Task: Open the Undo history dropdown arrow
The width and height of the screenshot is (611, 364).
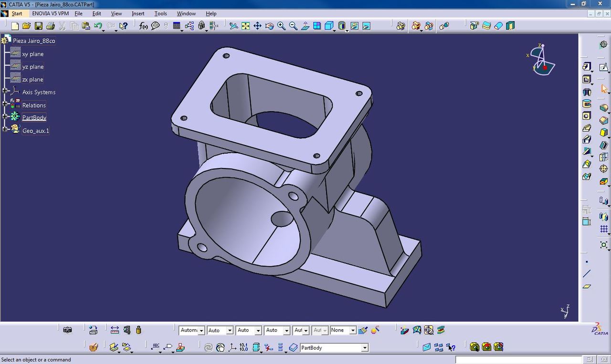Action: (104, 30)
